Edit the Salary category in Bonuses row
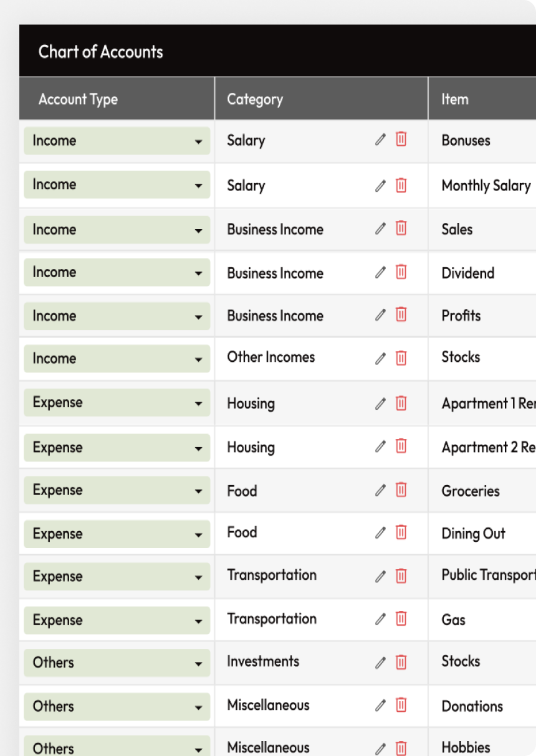The image size is (536, 756). click(380, 139)
